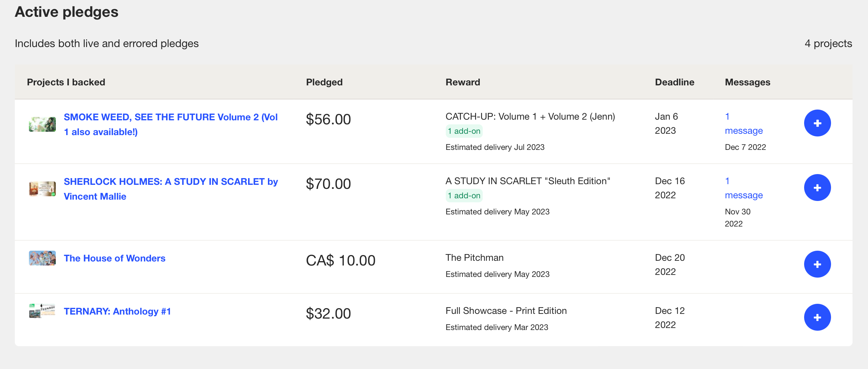Click the Jan 6 2023 deadline
This screenshot has width=868, height=369.
[x=666, y=123]
